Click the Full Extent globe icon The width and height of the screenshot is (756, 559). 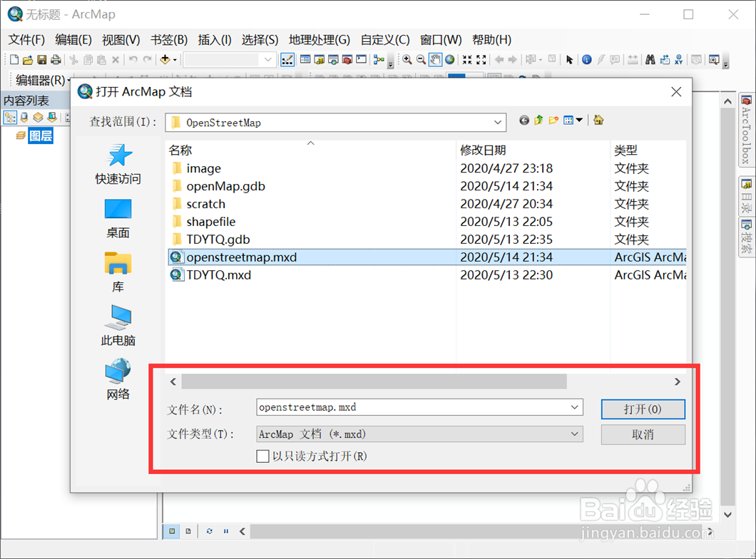449,59
